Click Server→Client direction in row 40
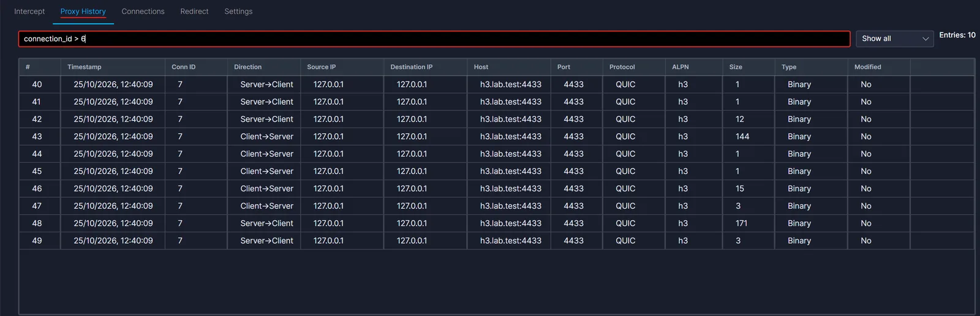980x316 pixels. [266, 85]
